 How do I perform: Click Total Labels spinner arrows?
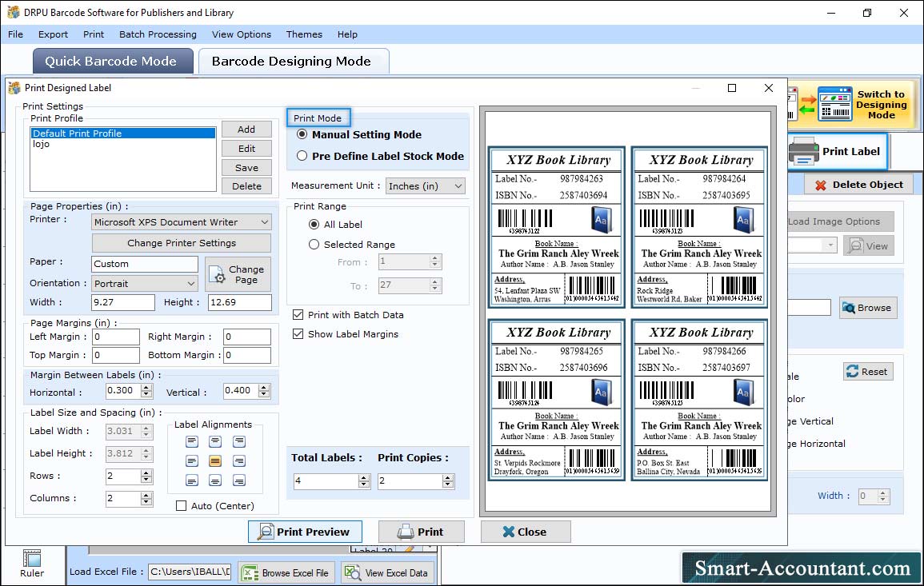coord(364,481)
